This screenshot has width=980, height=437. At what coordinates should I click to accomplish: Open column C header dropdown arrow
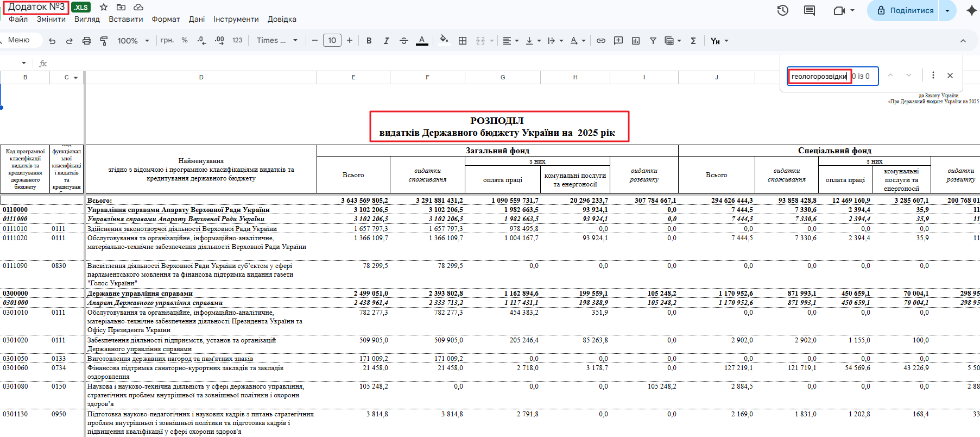pyautogui.click(x=75, y=78)
